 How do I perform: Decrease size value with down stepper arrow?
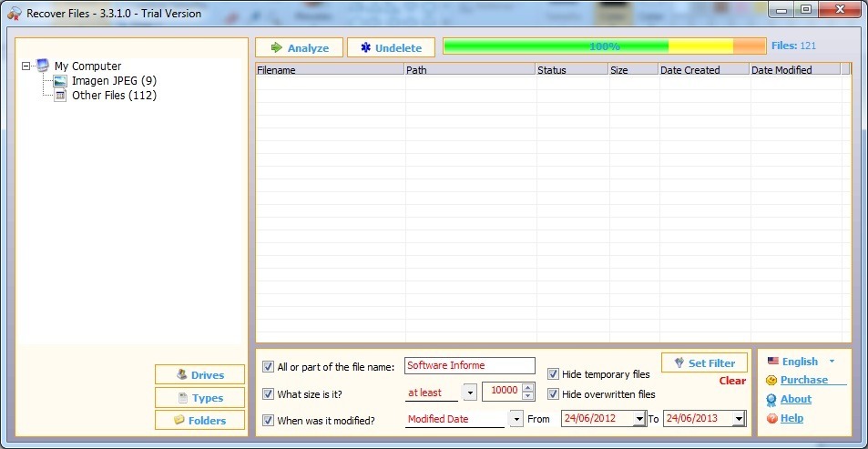point(528,395)
